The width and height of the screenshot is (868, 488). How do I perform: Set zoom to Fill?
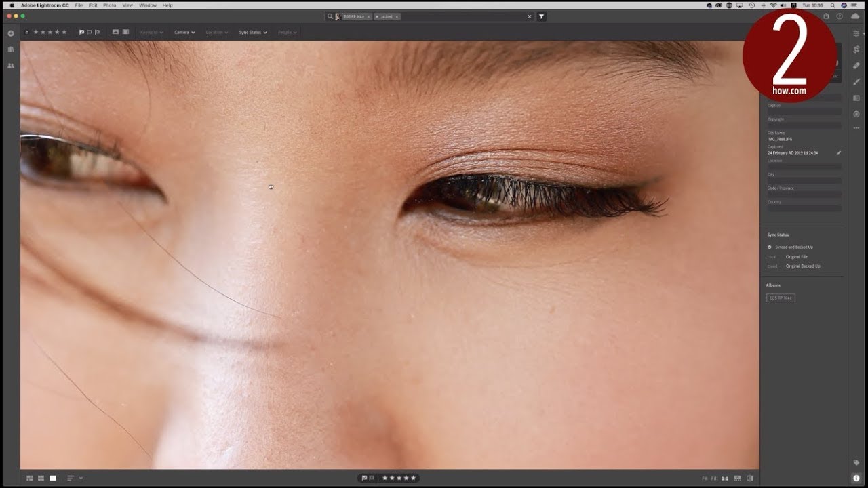[x=714, y=479]
